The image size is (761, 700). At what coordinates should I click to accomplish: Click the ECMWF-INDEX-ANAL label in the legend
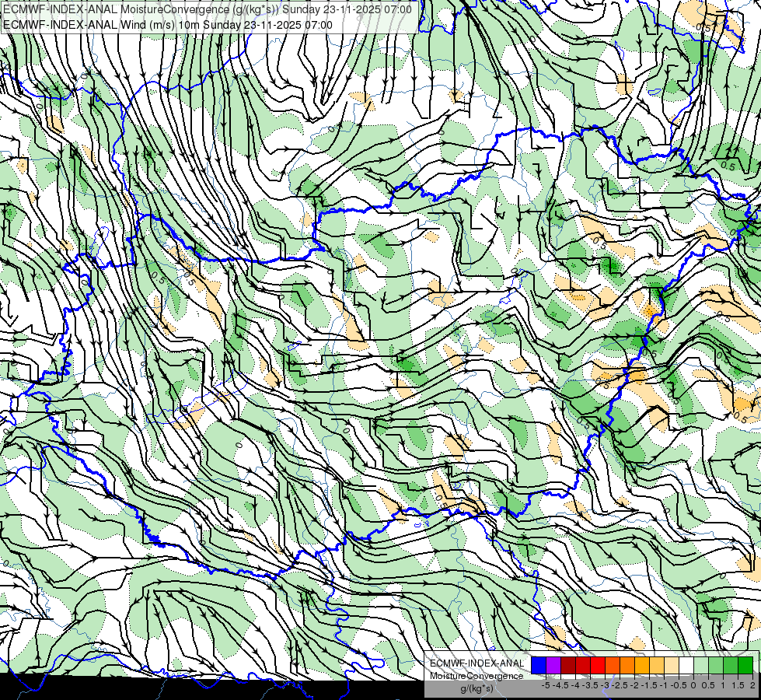click(476, 663)
